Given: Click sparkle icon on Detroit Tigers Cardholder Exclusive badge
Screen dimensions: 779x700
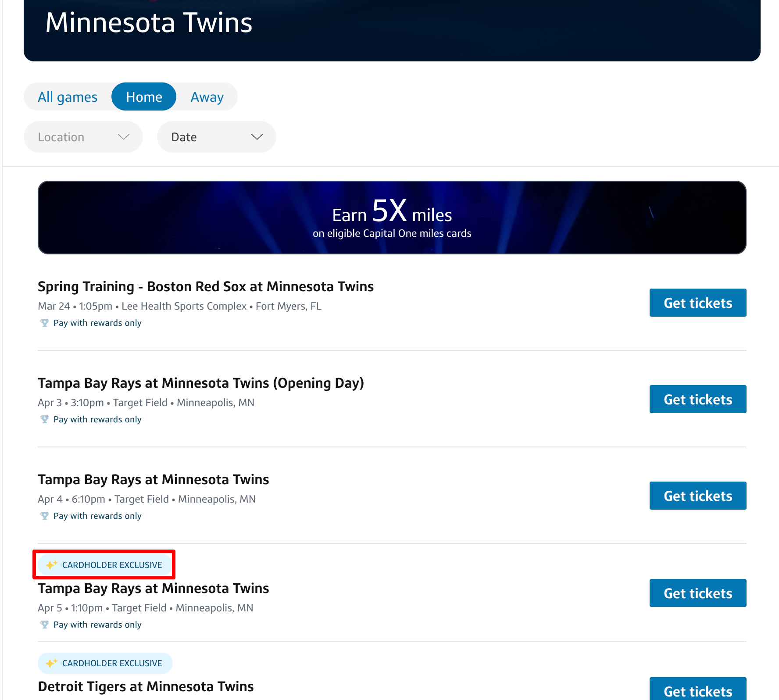Looking at the screenshot, I should 51,663.
